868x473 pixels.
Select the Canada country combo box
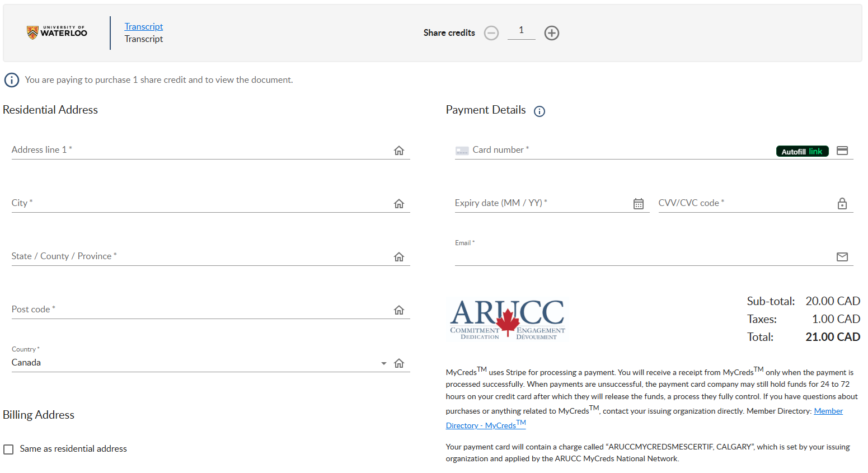point(190,363)
